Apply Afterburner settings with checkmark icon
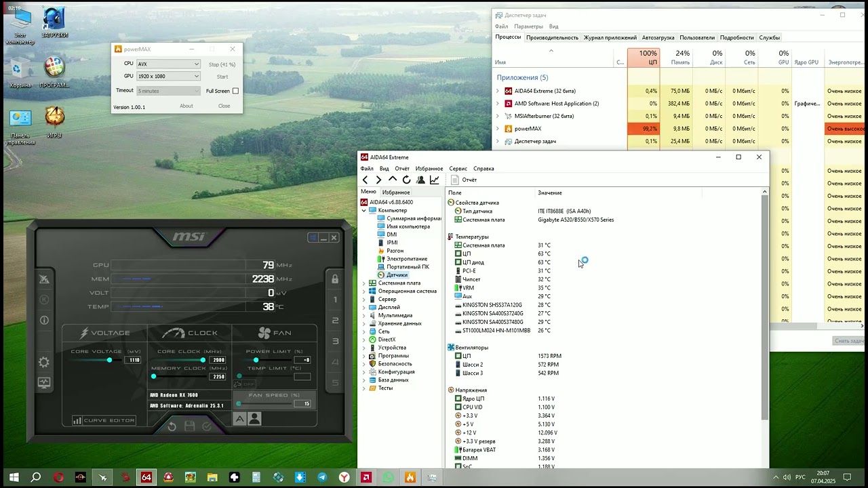 [x=207, y=426]
